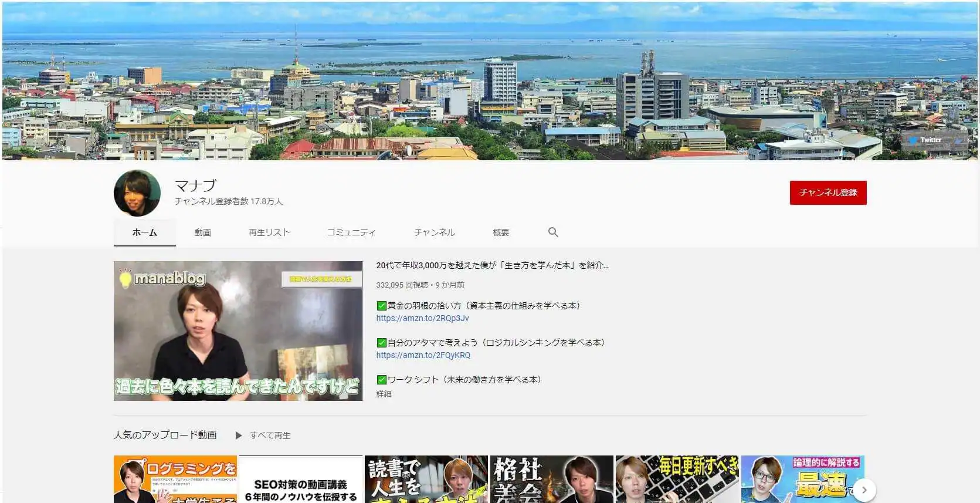Open the Twitter link on the banner
The width and height of the screenshot is (980, 503).
930,140
